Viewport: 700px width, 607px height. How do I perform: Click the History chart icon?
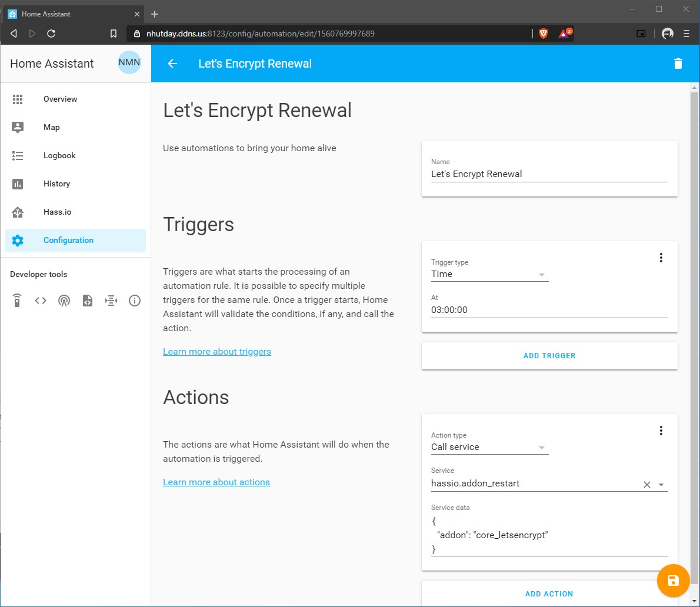pos(18,184)
